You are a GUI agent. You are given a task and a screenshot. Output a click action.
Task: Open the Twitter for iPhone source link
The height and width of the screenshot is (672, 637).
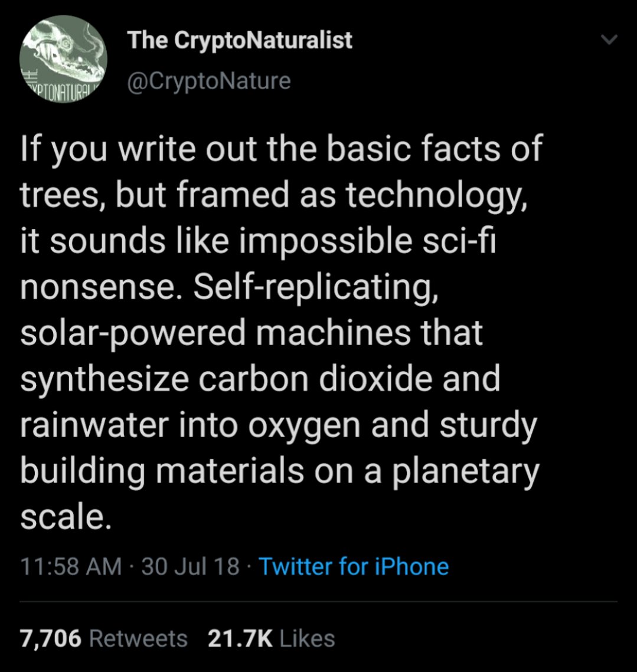click(x=354, y=566)
